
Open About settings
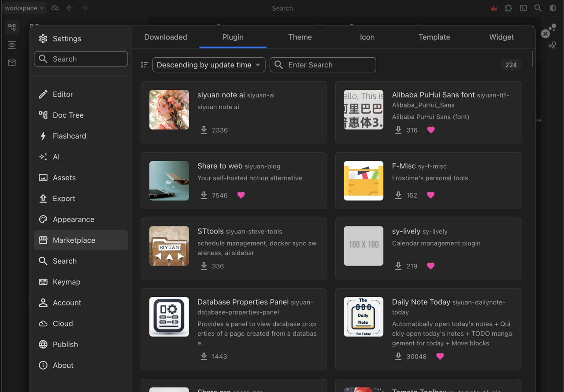[x=81, y=365]
